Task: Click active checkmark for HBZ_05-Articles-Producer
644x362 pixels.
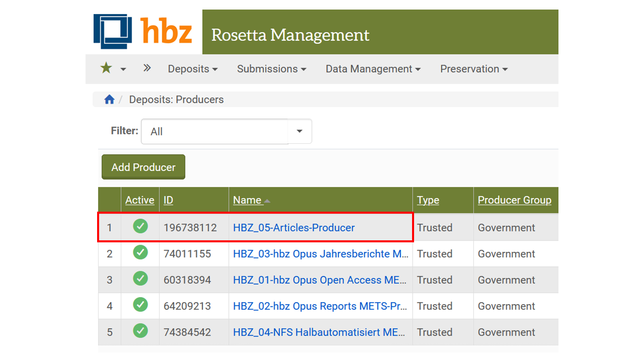Action: pyautogui.click(x=140, y=226)
